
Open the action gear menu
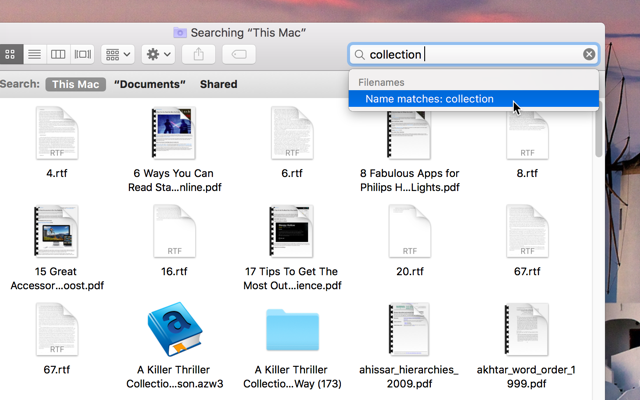click(x=158, y=54)
